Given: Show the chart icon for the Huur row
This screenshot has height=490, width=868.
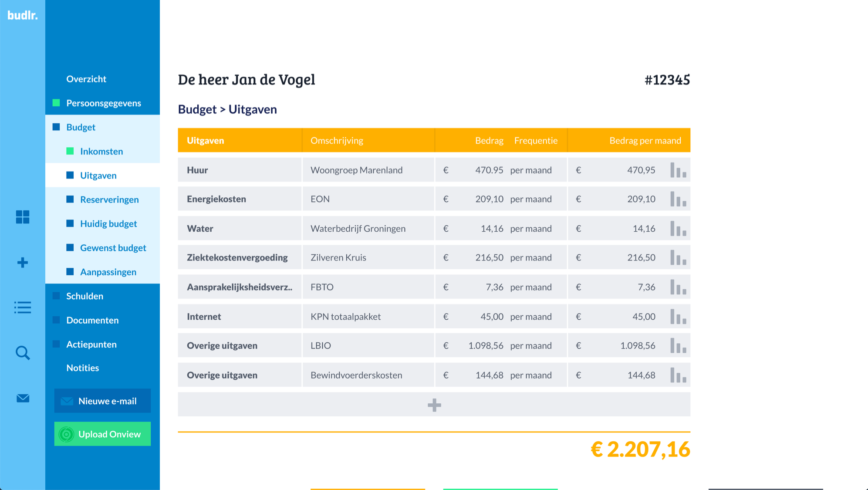Looking at the screenshot, I should 678,170.
